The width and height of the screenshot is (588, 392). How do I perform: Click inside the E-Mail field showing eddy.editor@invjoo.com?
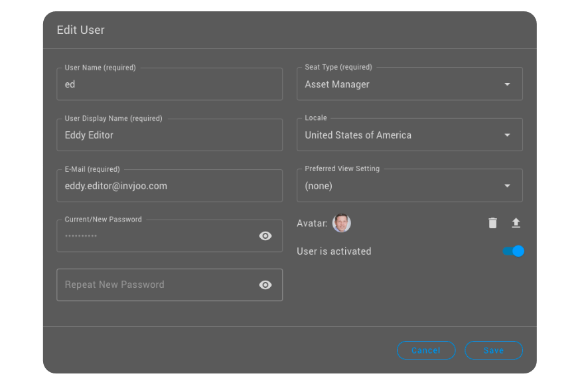point(169,185)
